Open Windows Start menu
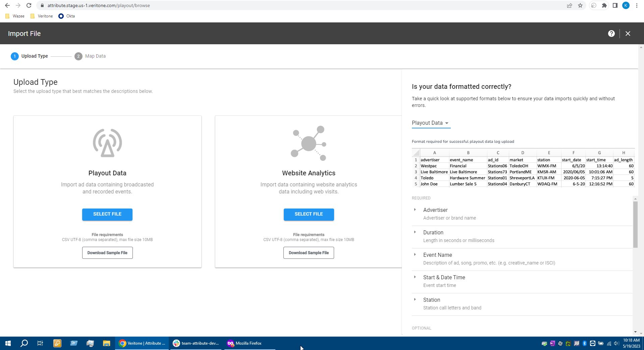The image size is (644, 350). tap(8, 343)
